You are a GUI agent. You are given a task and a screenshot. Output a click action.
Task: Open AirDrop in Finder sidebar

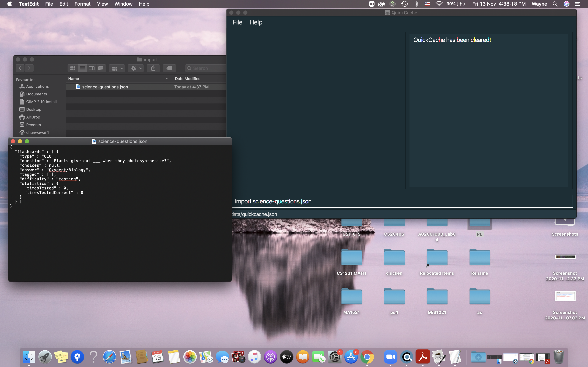(x=33, y=117)
